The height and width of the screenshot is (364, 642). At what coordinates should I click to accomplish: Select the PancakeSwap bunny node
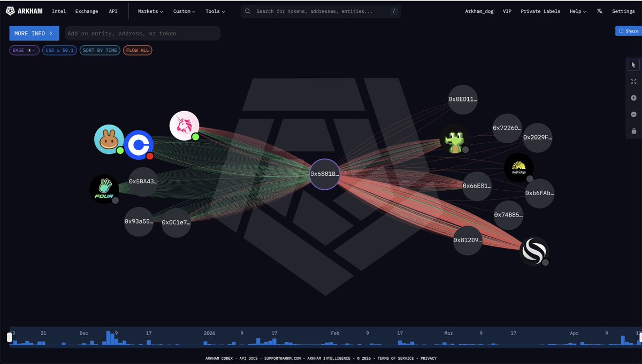[109, 140]
